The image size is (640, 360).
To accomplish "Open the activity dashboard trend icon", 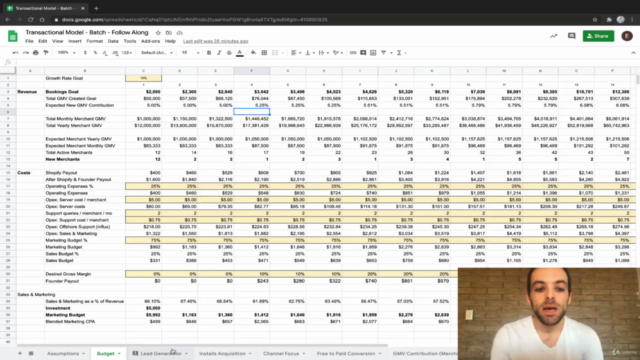I will (553, 36).
